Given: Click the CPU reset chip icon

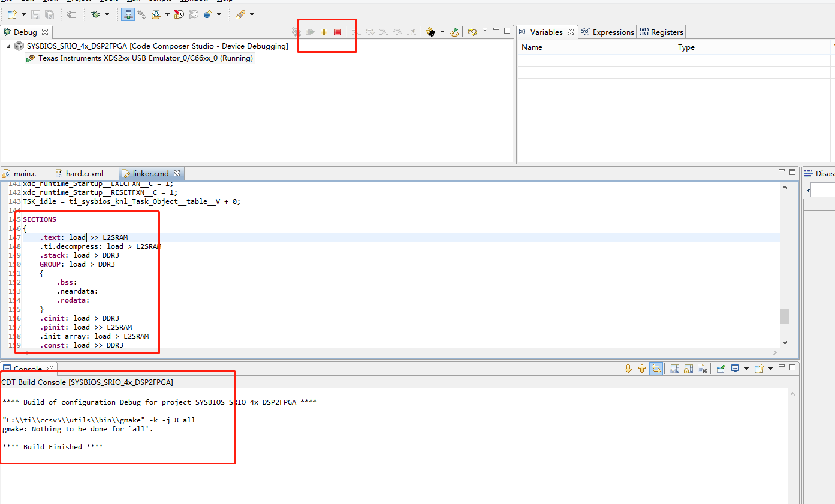Looking at the screenshot, I should coord(430,32).
